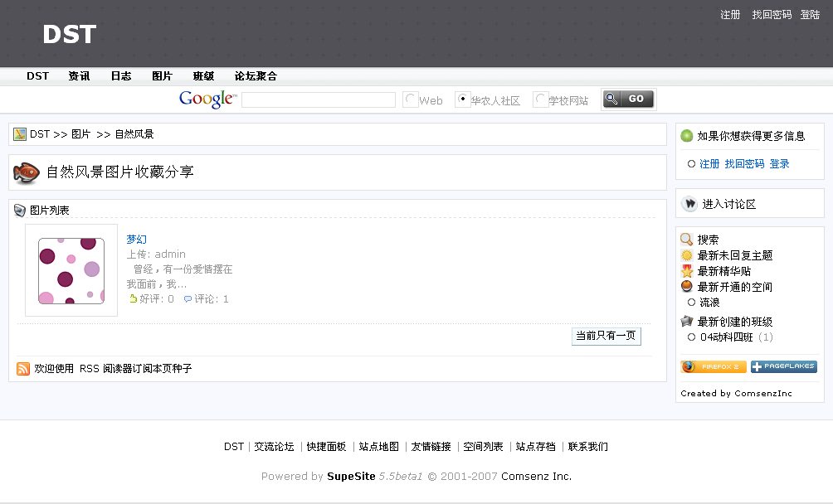
Task: Open 最新创建的班级 link
Action: (x=735, y=322)
